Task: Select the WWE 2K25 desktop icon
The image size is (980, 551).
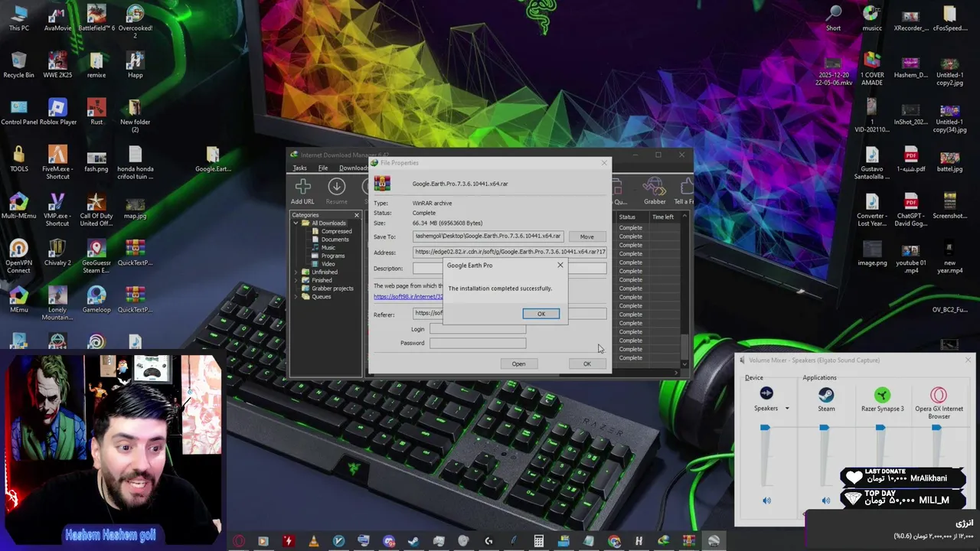Action: click(x=57, y=66)
